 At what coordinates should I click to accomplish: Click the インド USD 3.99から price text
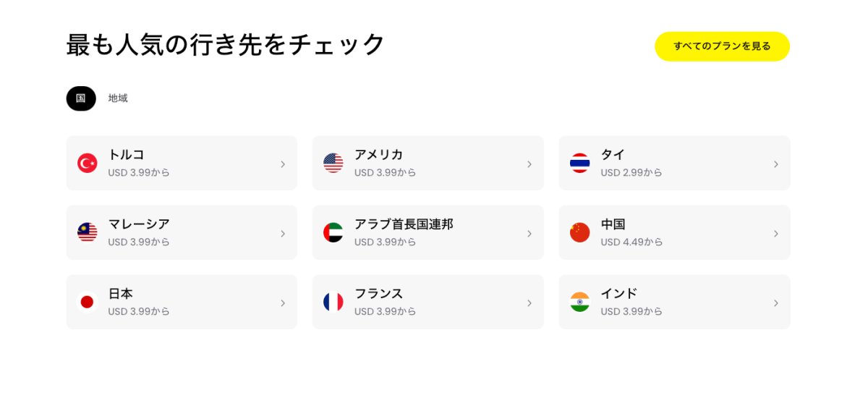(631, 312)
